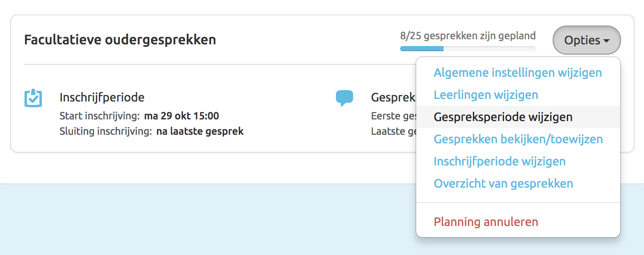Click the Inschrijfperiode section title
The width and height of the screenshot is (644, 255).
[102, 97]
